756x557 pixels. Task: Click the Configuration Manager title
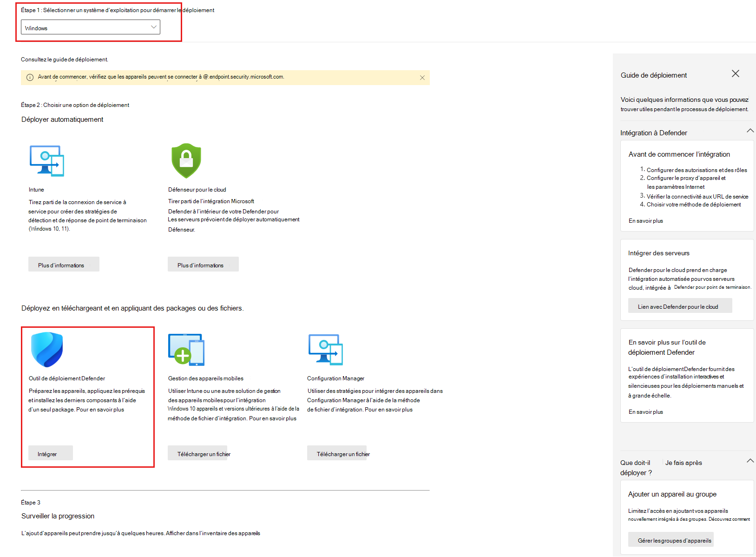coord(335,378)
